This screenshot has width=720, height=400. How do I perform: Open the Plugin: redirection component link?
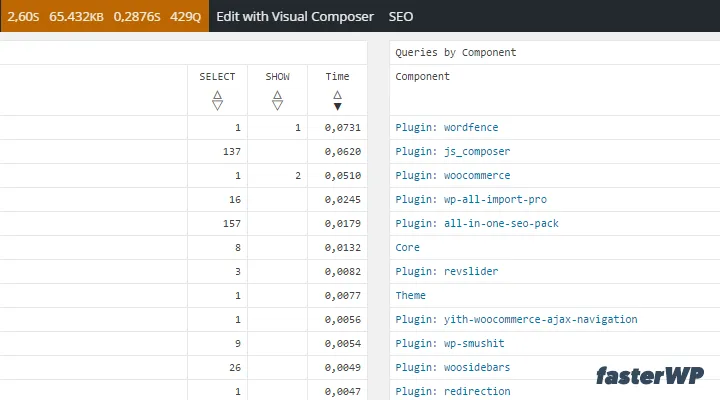[x=452, y=391]
